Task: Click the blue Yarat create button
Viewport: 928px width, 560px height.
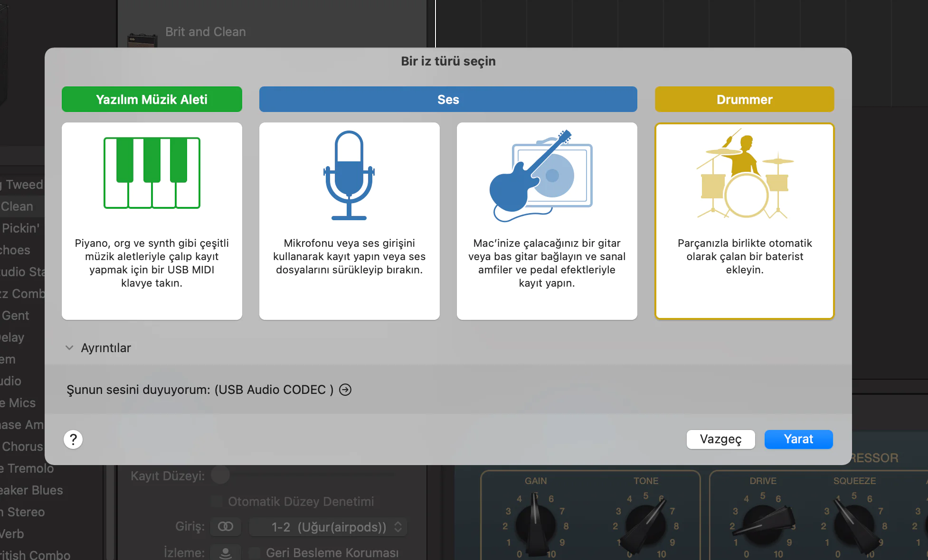Action: [x=798, y=439]
